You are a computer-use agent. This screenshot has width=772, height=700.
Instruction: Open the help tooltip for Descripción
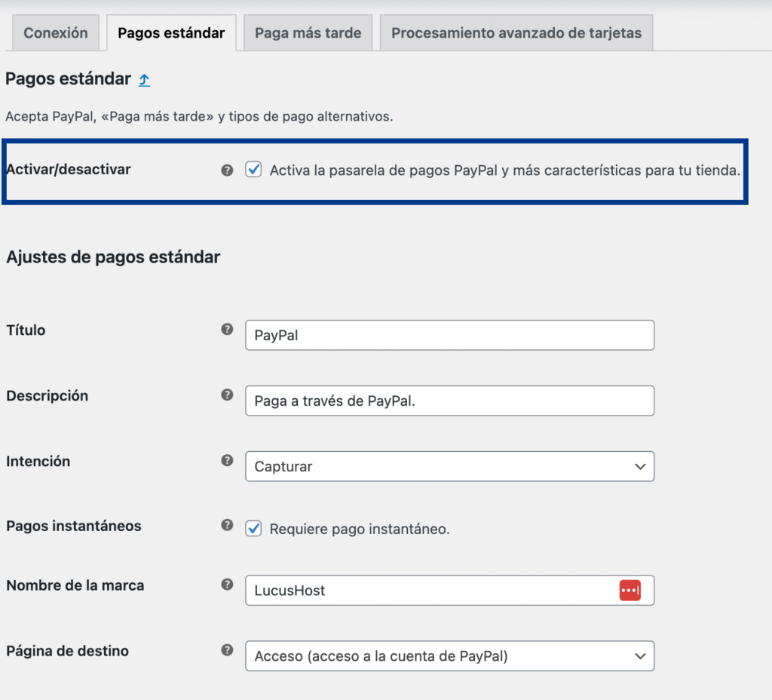227,395
